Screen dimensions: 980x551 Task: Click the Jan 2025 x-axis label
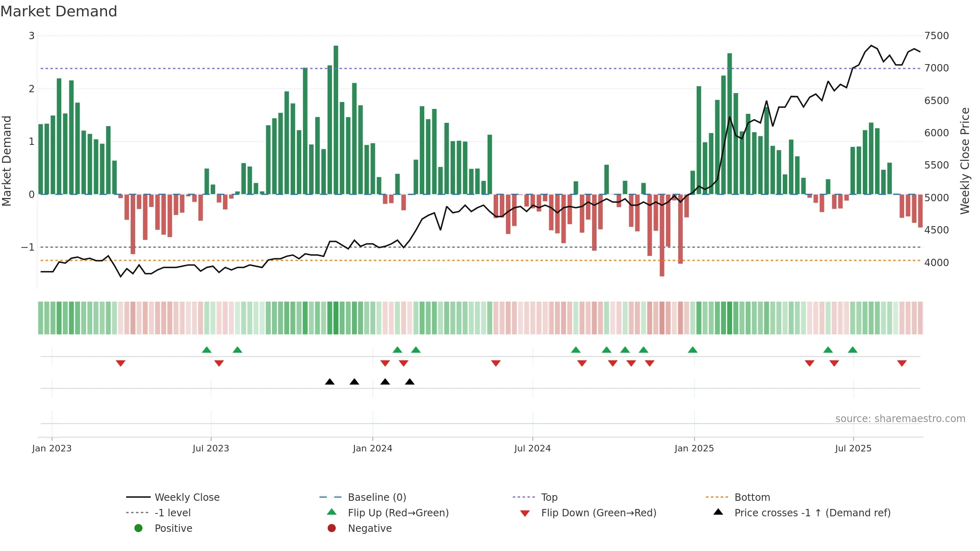(x=694, y=448)
